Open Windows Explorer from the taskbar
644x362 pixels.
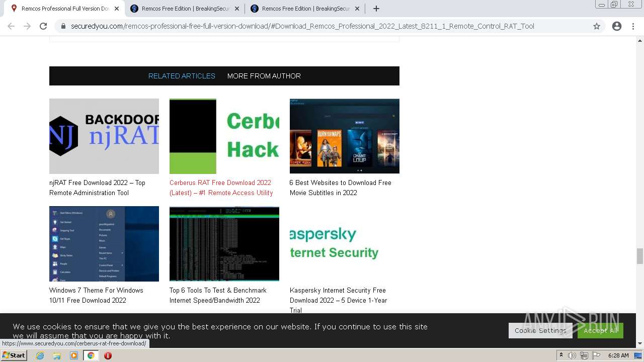[x=57, y=355]
